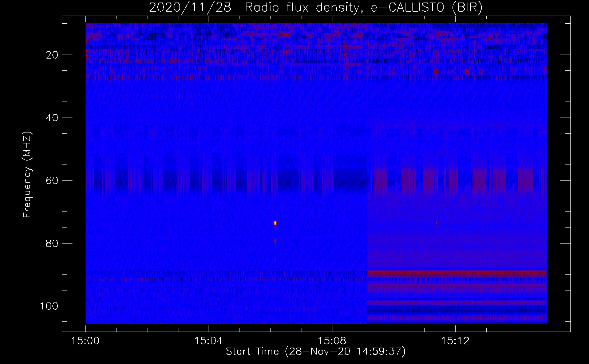This screenshot has width=589, height=364.
Task: Click the '15:04' time tick label
Action: (209, 341)
